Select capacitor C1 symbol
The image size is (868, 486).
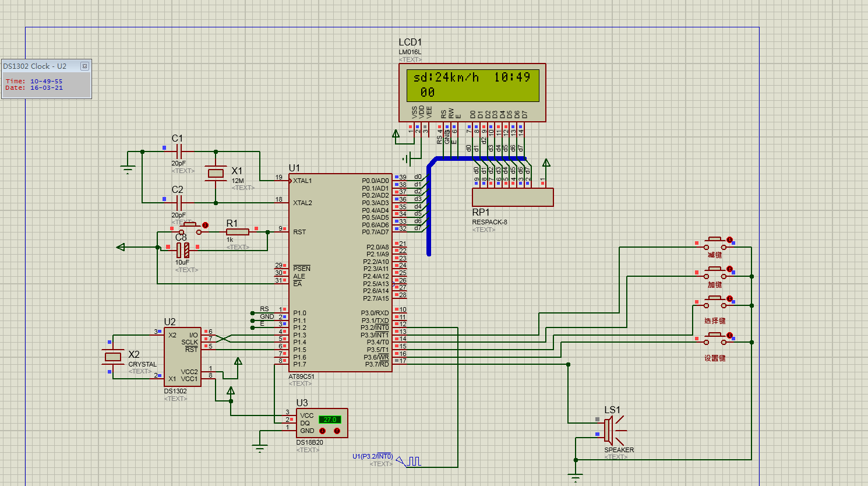[x=179, y=152]
